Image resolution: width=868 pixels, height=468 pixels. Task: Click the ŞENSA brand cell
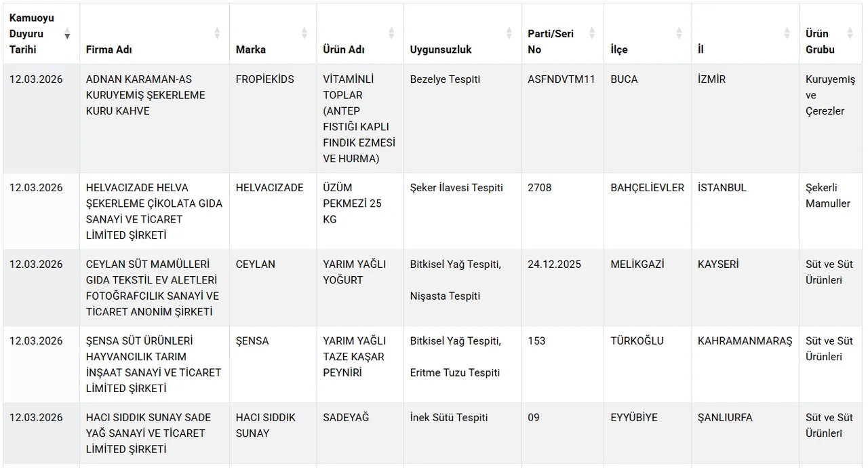pyautogui.click(x=252, y=341)
